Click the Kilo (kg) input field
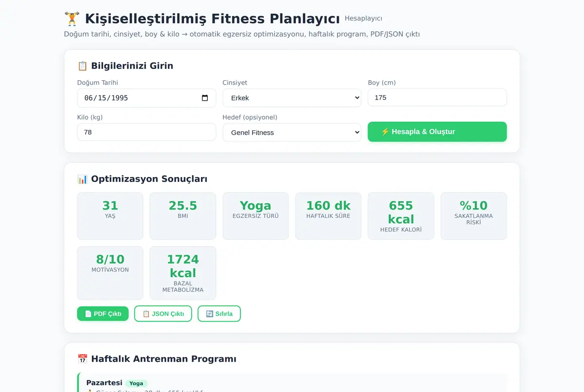The width and height of the screenshot is (584, 392). [146, 132]
